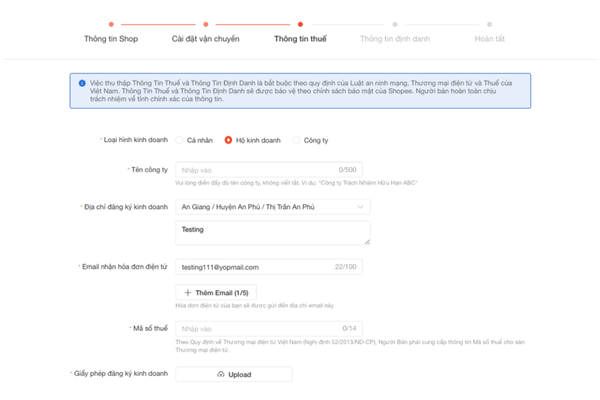Click the red dot above Thông tin Shop

(x=111, y=23)
